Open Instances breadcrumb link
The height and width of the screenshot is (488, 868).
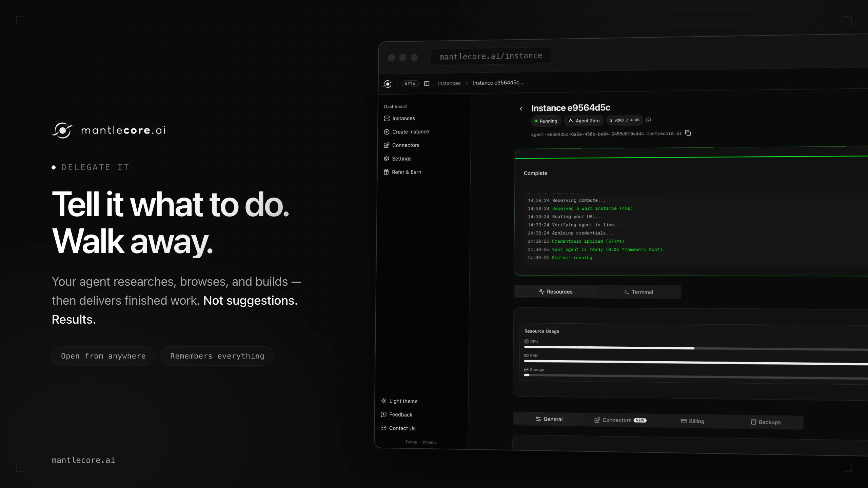coord(449,83)
